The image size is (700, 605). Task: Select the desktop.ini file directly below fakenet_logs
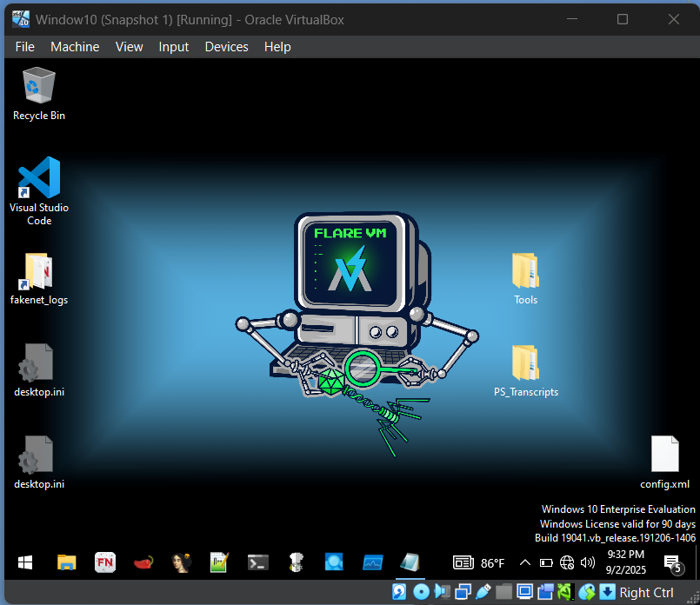coord(39,371)
